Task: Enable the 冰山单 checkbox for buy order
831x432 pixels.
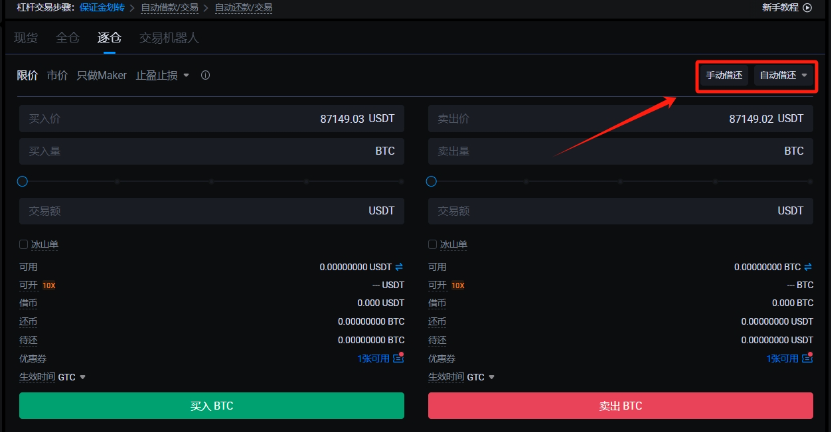Action: pyautogui.click(x=23, y=244)
